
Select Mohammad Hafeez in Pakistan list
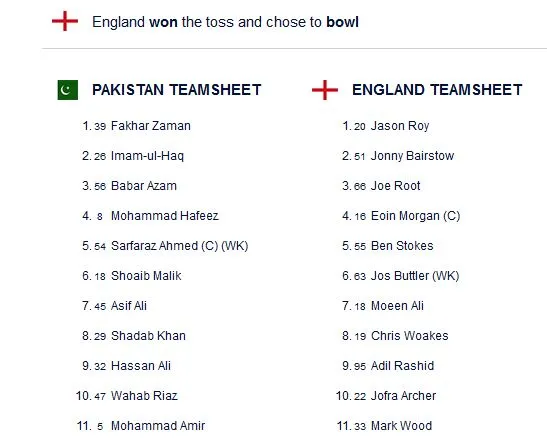(165, 216)
